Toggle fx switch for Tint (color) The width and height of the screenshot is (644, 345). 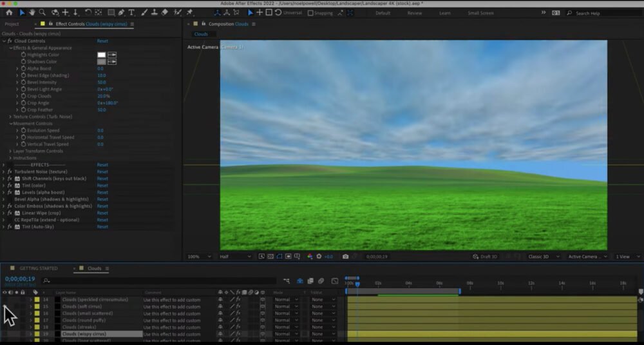[x=10, y=186]
